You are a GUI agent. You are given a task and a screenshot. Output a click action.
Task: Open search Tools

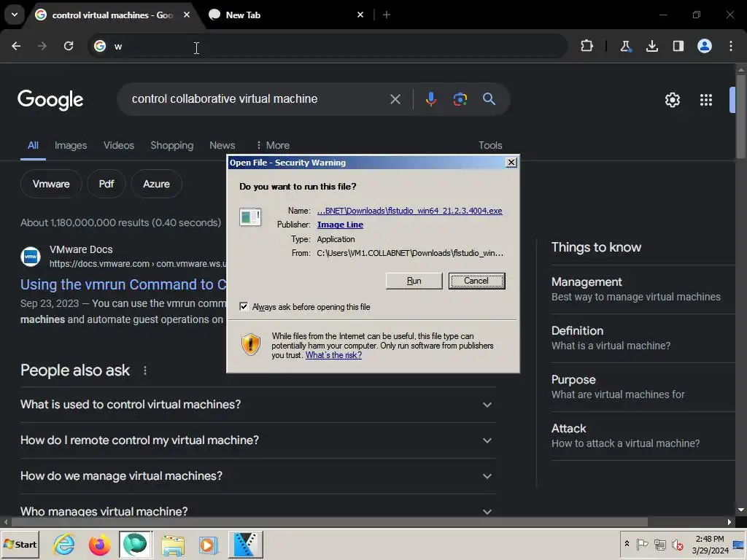(x=490, y=145)
